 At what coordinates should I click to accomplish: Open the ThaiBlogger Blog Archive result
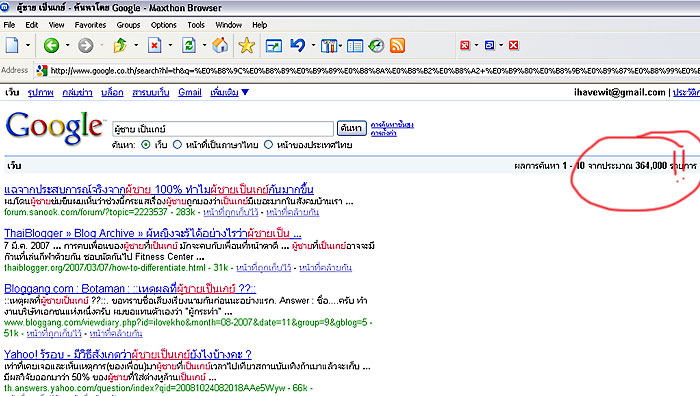153,233
